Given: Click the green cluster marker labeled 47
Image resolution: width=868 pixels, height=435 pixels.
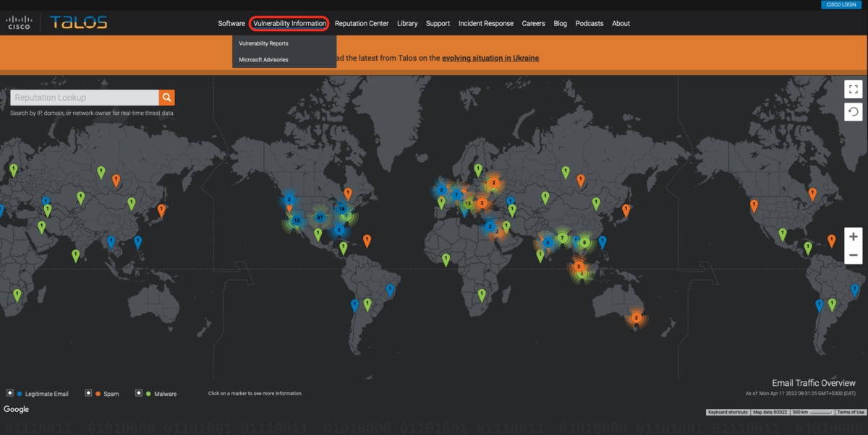Looking at the screenshot, I should [x=320, y=217].
